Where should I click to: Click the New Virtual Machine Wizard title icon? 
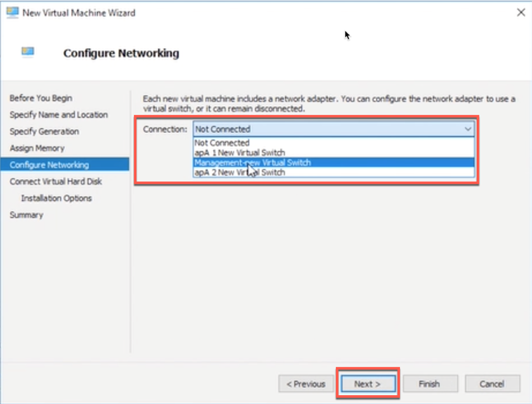(x=13, y=13)
